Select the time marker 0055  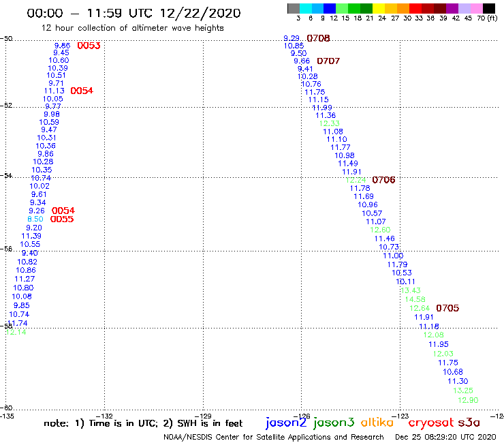(x=62, y=219)
